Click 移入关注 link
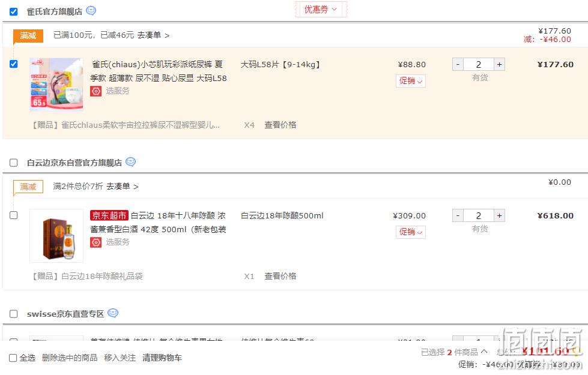 120,358
